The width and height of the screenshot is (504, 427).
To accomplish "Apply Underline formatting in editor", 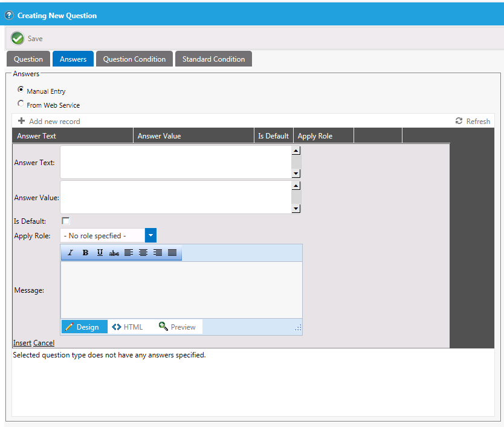I will pyautogui.click(x=100, y=253).
